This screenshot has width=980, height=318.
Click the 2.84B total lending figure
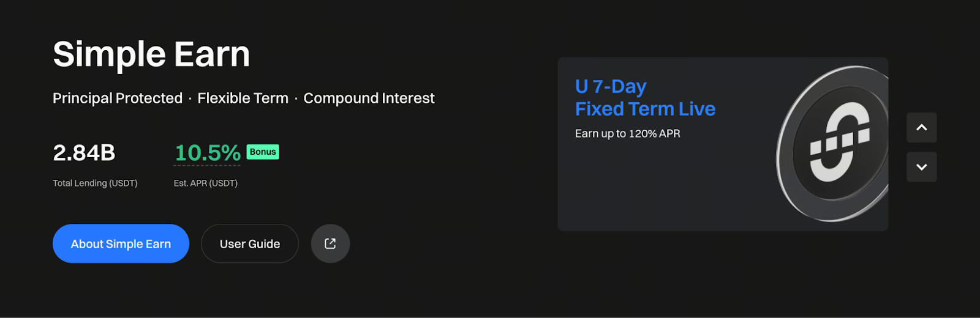coord(84,152)
